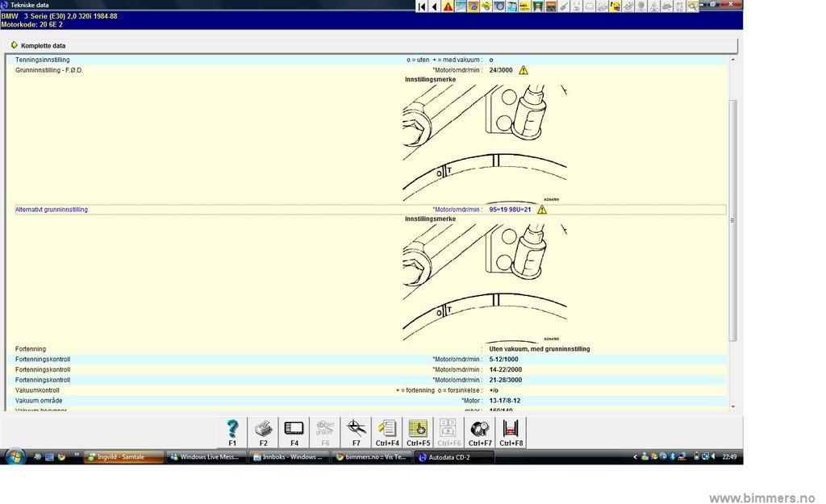Open the two mechanics toolbar icon

click(512, 6)
